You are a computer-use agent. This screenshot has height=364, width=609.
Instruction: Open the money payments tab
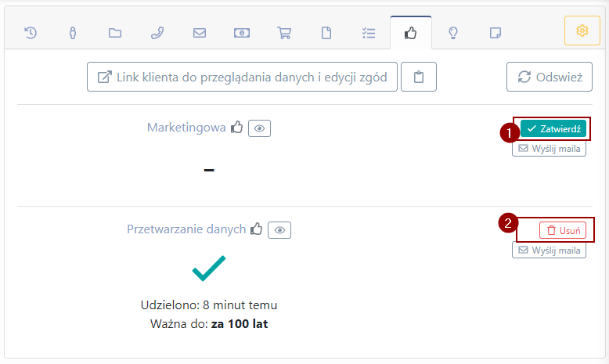pos(242,33)
